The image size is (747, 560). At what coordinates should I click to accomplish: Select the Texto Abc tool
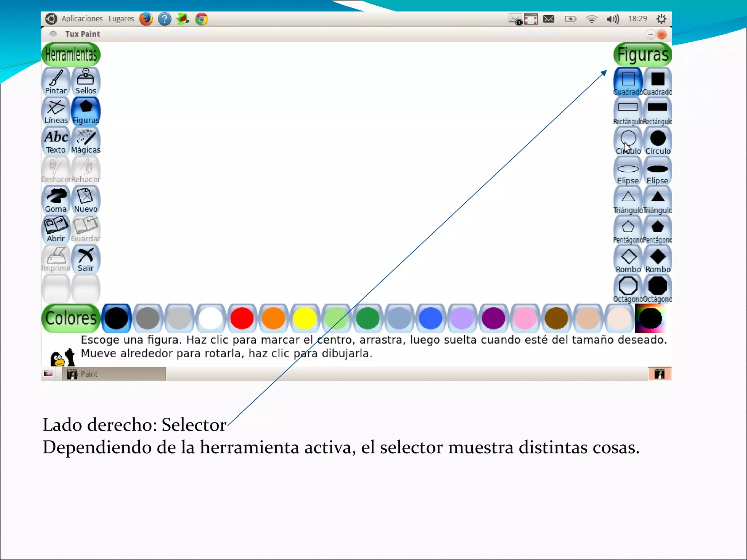click(56, 141)
